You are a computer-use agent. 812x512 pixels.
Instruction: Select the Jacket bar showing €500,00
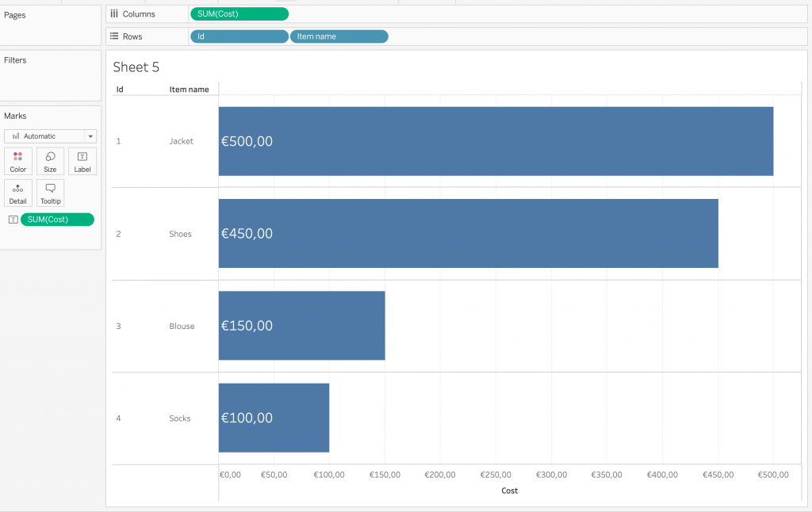pos(496,141)
